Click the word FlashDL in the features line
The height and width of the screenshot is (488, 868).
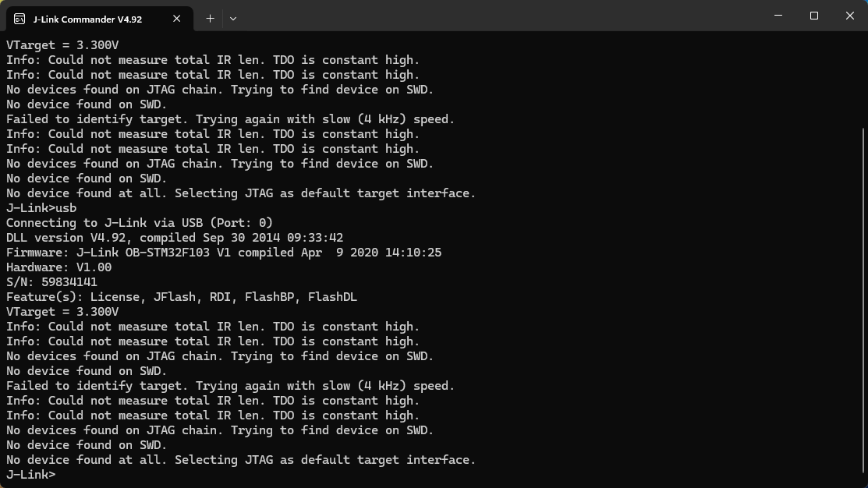tap(333, 297)
